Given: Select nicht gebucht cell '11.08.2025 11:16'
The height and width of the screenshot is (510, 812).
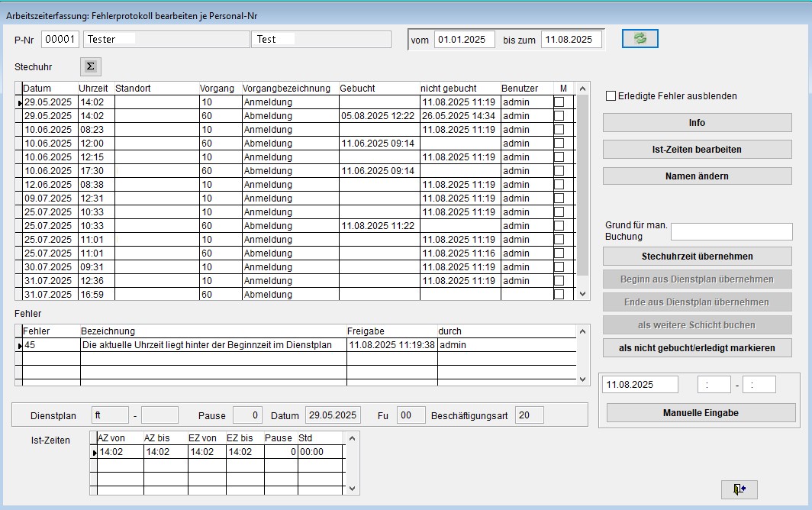Looking at the screenshot, I should (460, 253).
